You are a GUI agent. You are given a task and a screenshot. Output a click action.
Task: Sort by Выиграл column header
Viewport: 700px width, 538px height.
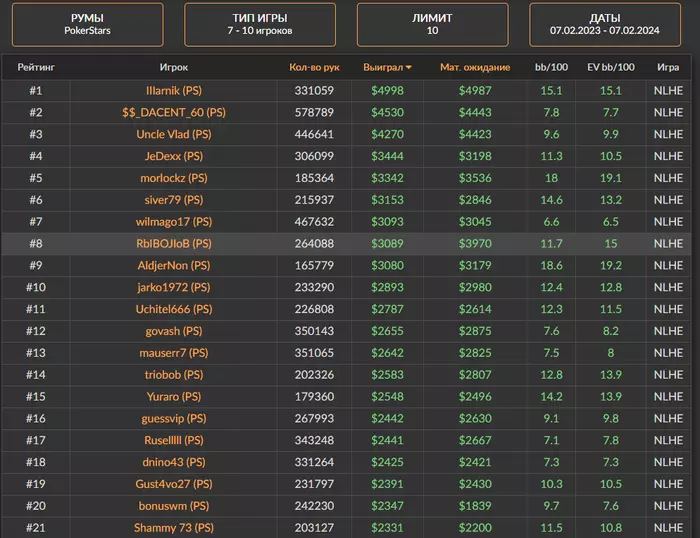(387, 67)
